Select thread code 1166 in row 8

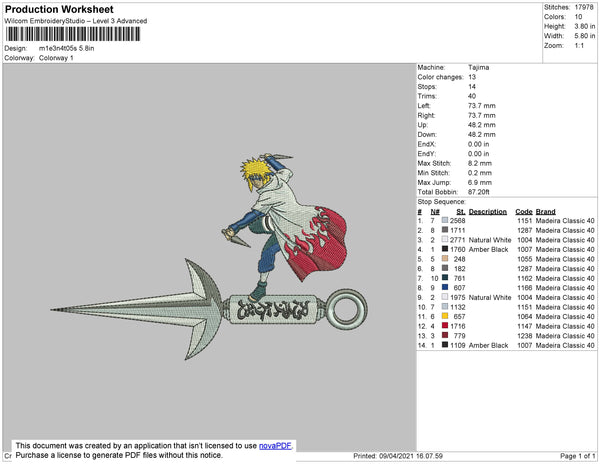tap(525, 288)
